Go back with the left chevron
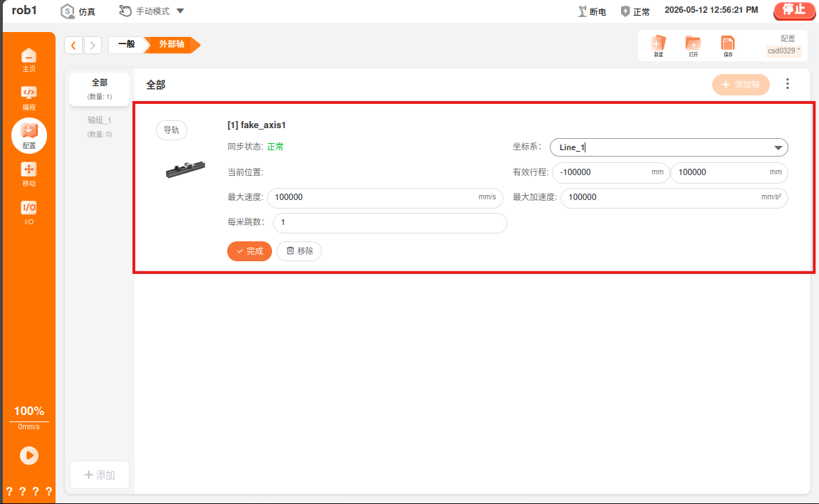Image resolution: width=819 pixels, height=504 pixels. point(73,46)
